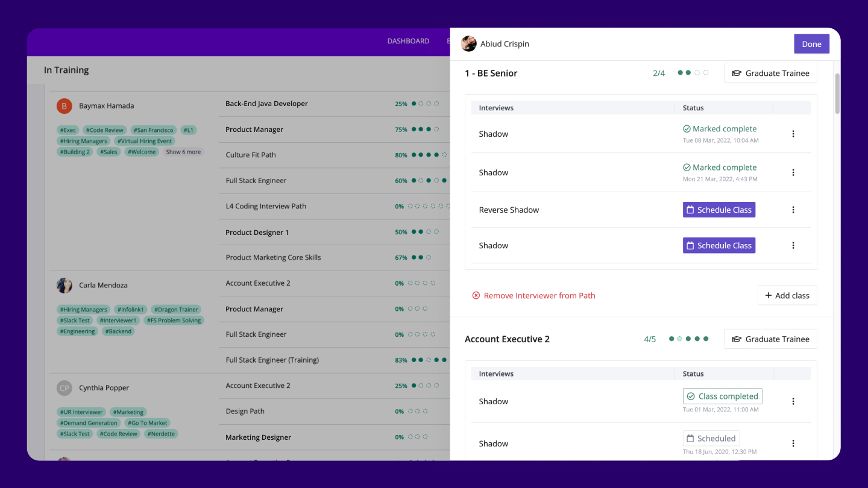Click Baymax Hamada's orange B avatar
The image size is (868, 488).
[x=64, y=106]
